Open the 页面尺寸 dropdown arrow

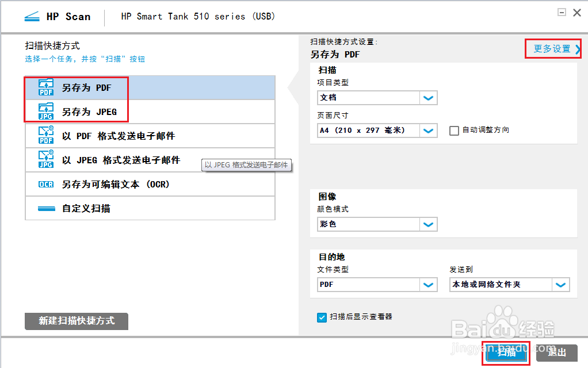[x=428, y=131]
